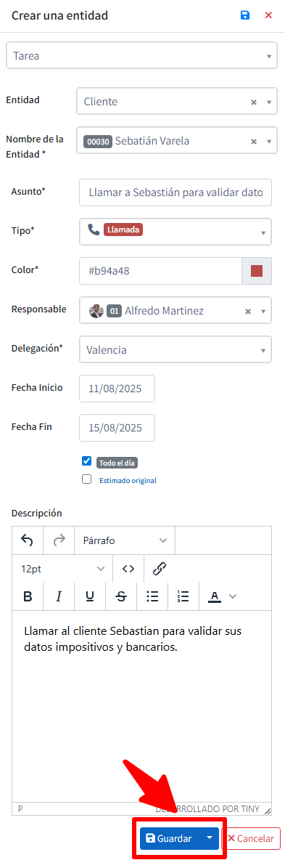285x868 pixels.
Task: Insert a link via chain icon
Action: [x=160, y=569]
